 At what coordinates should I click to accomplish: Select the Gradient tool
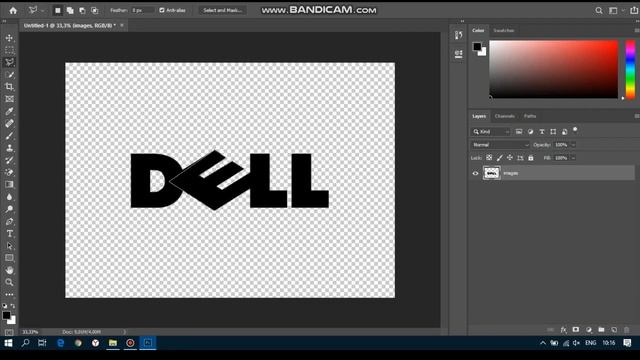pos(9,184)
